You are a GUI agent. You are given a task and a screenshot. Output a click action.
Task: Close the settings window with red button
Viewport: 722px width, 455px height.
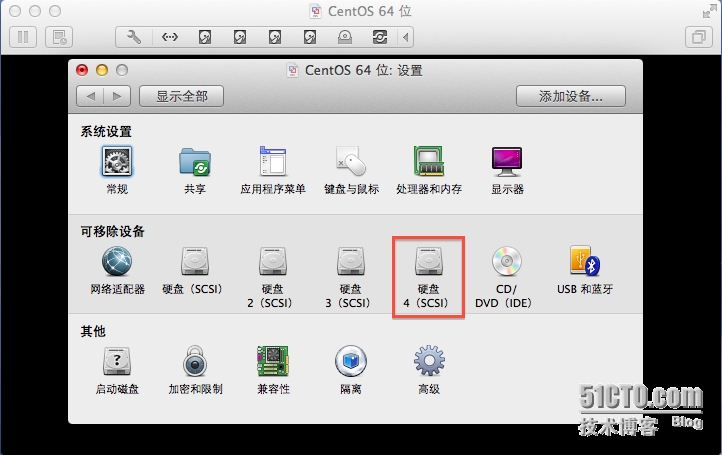[82, 70]
